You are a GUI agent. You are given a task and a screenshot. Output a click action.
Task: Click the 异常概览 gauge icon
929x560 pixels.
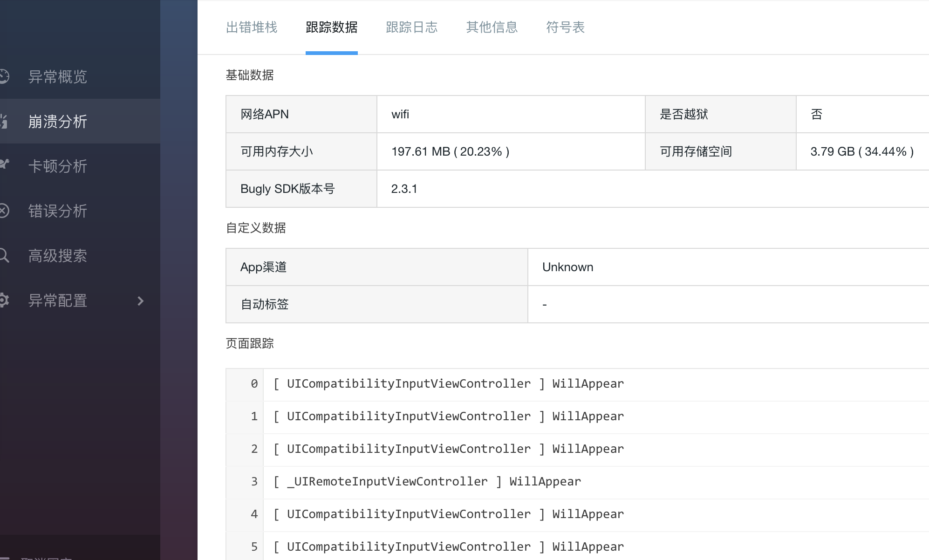[x=4, y=76]
